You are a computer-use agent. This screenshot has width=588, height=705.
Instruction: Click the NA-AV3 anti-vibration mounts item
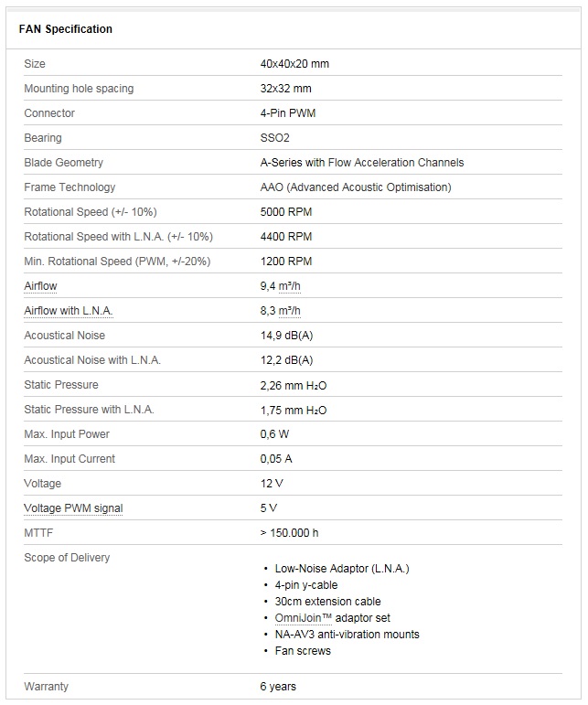(x=347, y=635)
